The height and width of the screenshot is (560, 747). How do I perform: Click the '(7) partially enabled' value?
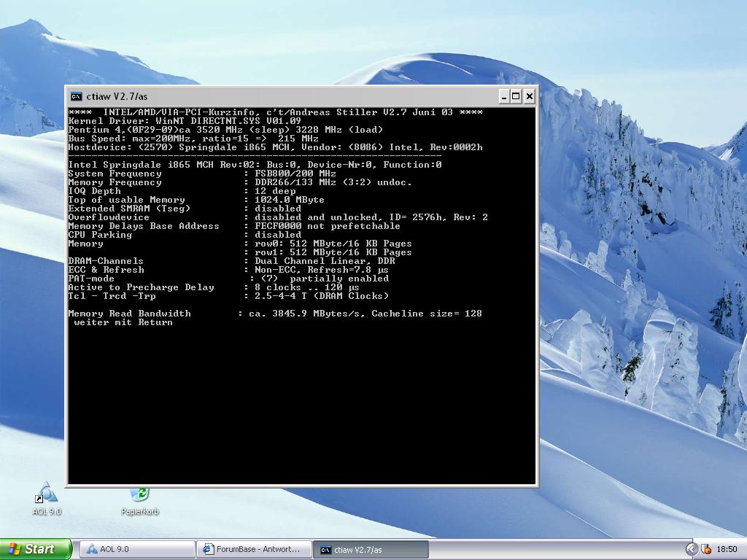coord(325,279)
